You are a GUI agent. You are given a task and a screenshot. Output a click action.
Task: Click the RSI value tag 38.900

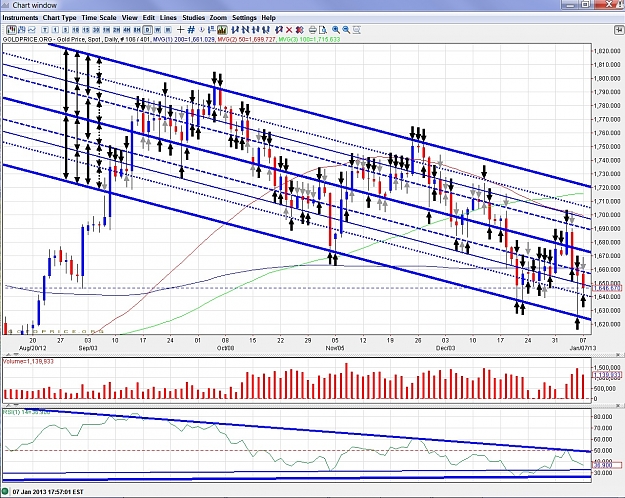[x=607, y=465]
